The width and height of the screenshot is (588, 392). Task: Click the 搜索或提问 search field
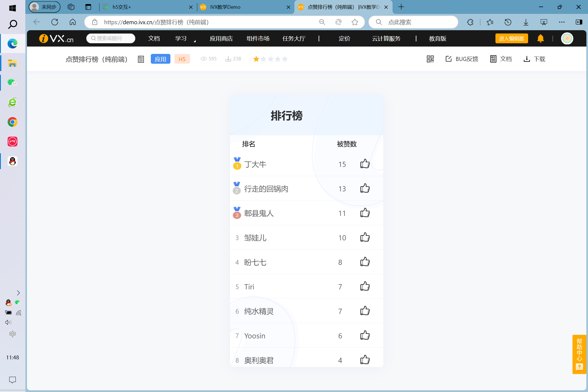pyautogui.click(x=111, y=38)
